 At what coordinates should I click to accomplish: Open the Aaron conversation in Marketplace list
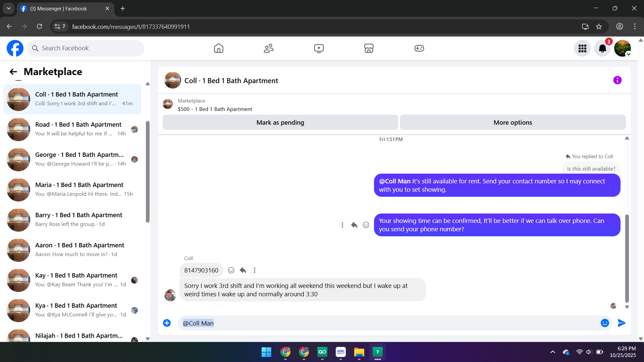tap(72, 250)
